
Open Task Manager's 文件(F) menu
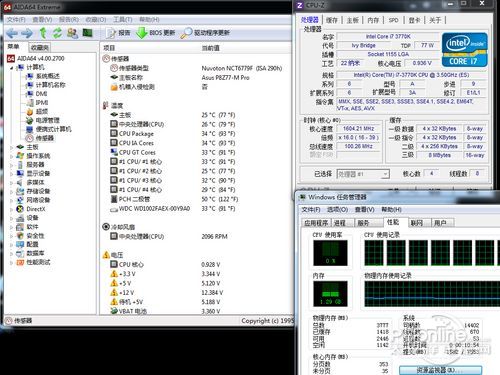coord(311,210)
